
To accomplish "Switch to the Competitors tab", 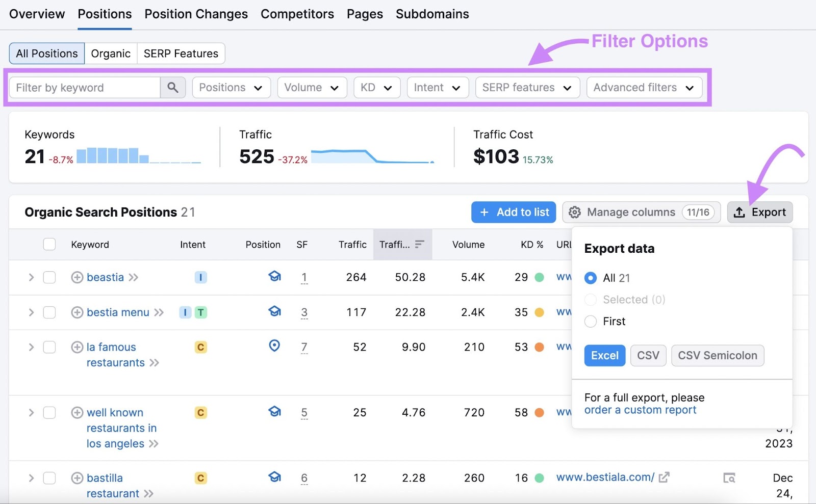I will pyautogui.click(x=297, y=14).
